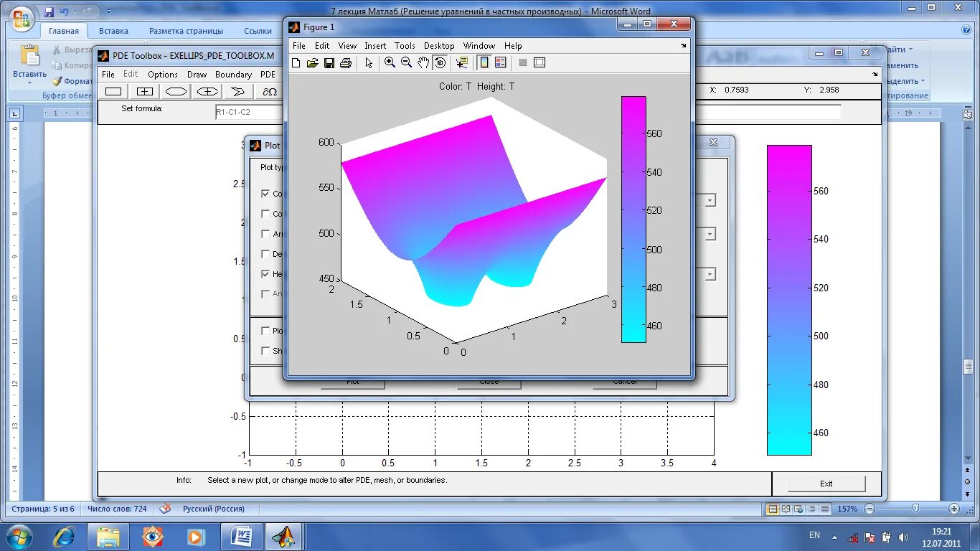Open the third dropdown in the Plot dialog
This screenshot has height=551, width=980.
(708, 273)
